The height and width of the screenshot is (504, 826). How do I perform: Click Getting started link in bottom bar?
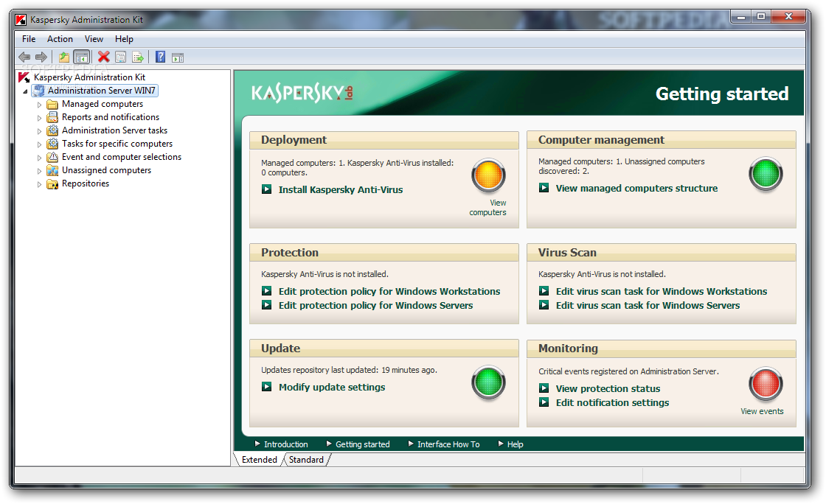363,444
